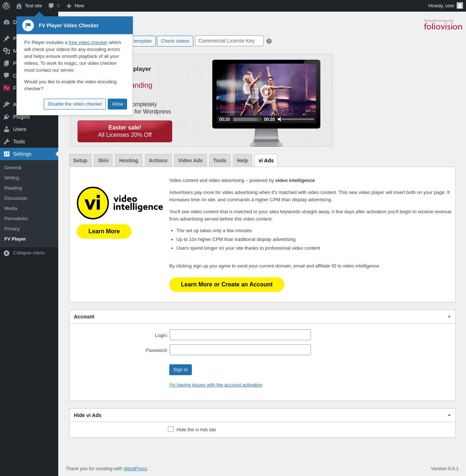
Task: Click the New plus icon
Action: [69, 6]
